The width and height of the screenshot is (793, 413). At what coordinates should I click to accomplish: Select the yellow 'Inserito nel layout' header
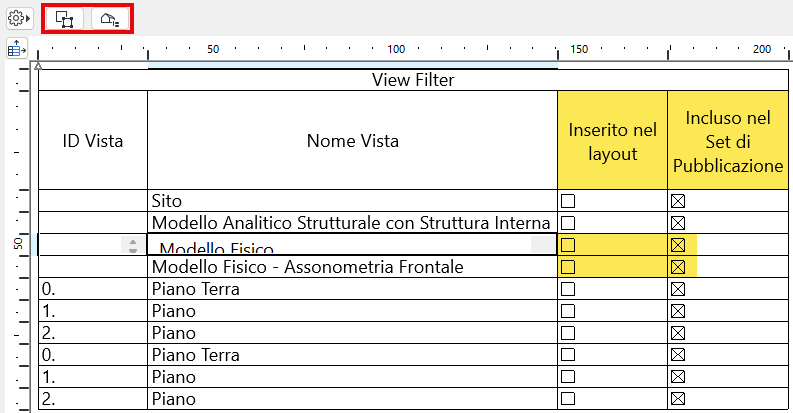click(612, 141)
